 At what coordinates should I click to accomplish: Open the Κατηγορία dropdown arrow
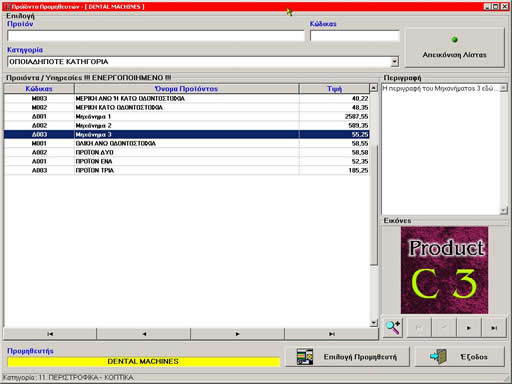point(395,62)
